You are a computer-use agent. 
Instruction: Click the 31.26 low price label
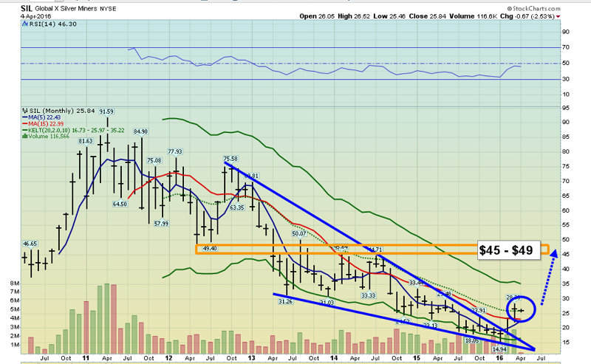[x=286, y=301]
